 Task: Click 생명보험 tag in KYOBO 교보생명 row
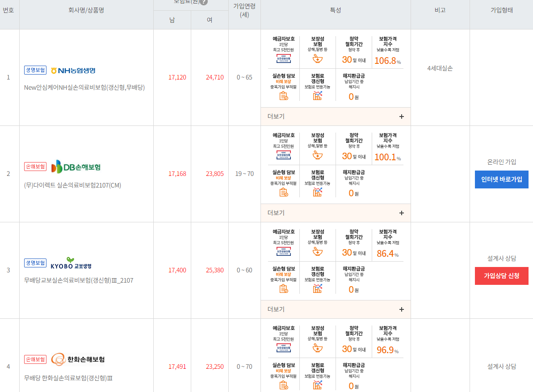[x=35, y=263]
